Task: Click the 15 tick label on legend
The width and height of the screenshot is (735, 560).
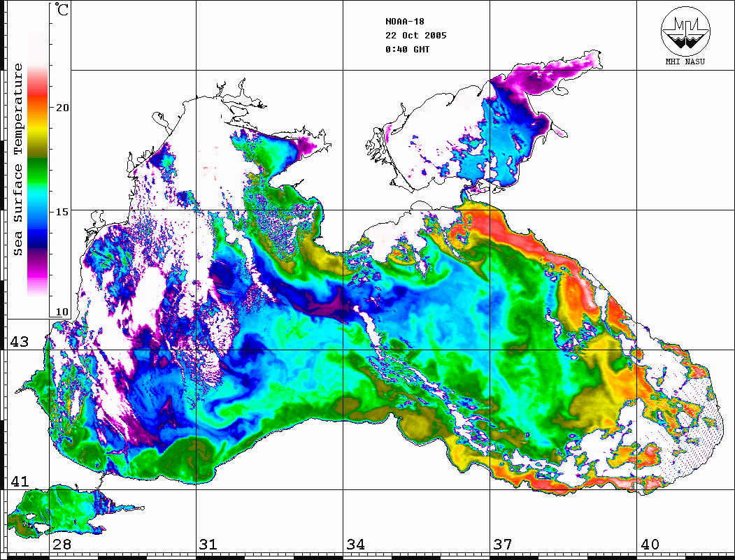Action: click(x=62, y=212)
